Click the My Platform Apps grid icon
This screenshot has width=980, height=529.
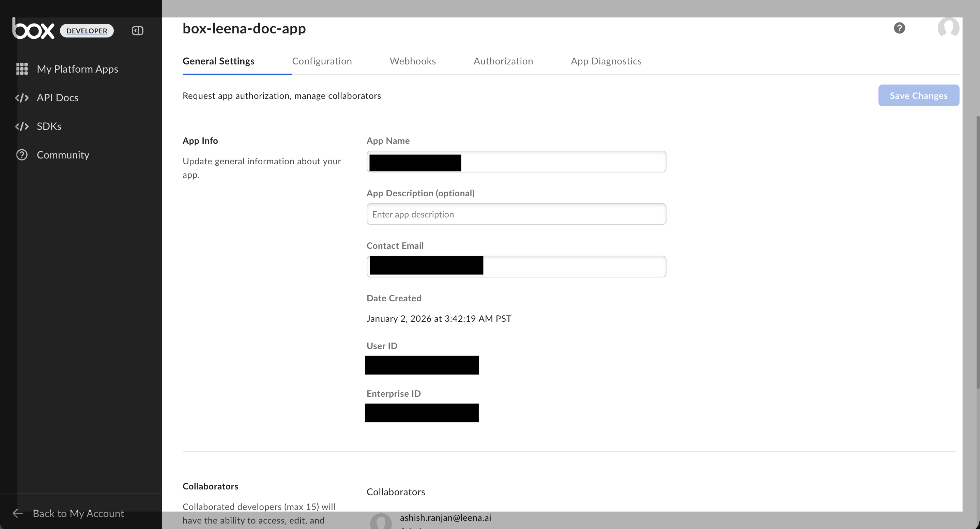22,69
